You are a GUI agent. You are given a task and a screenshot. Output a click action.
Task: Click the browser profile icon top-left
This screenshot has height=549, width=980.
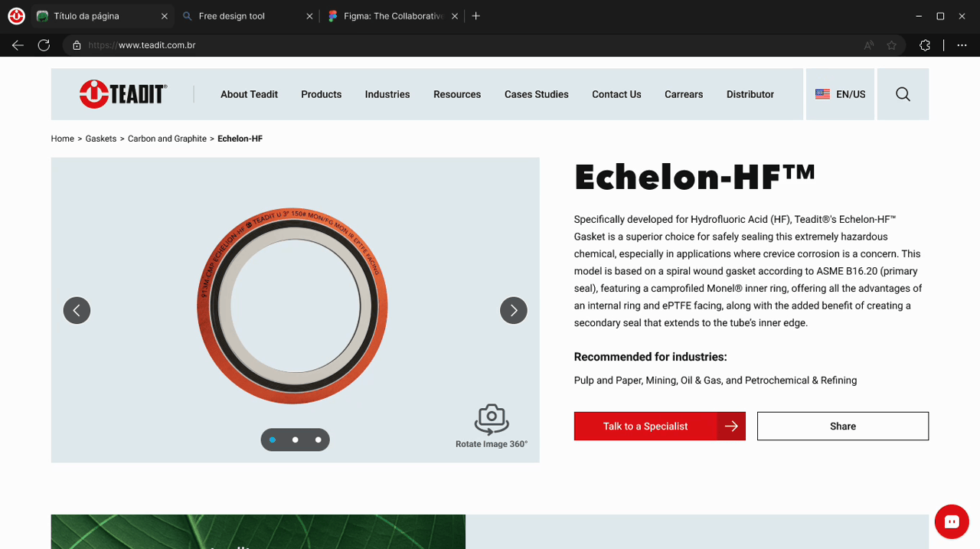(16, 16)
